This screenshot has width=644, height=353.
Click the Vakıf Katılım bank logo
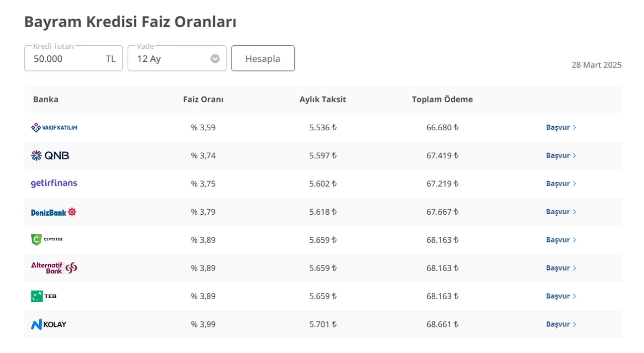(54, 128)
